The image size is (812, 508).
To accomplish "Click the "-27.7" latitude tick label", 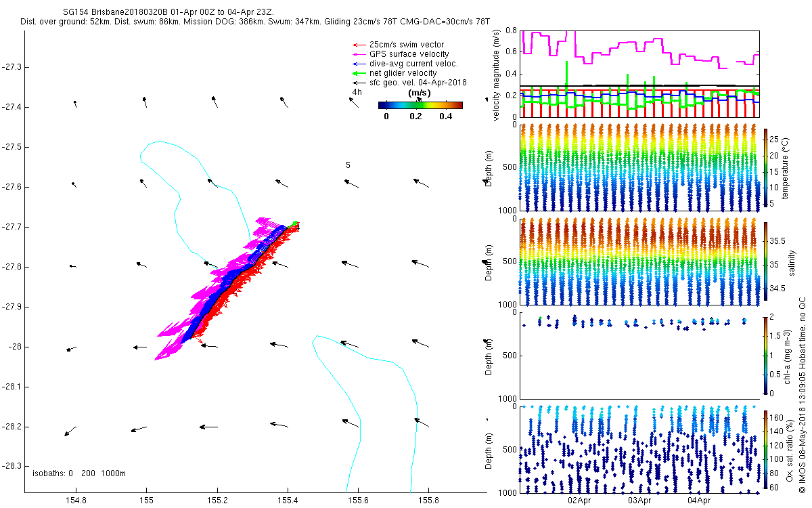I will pos(12,227).
